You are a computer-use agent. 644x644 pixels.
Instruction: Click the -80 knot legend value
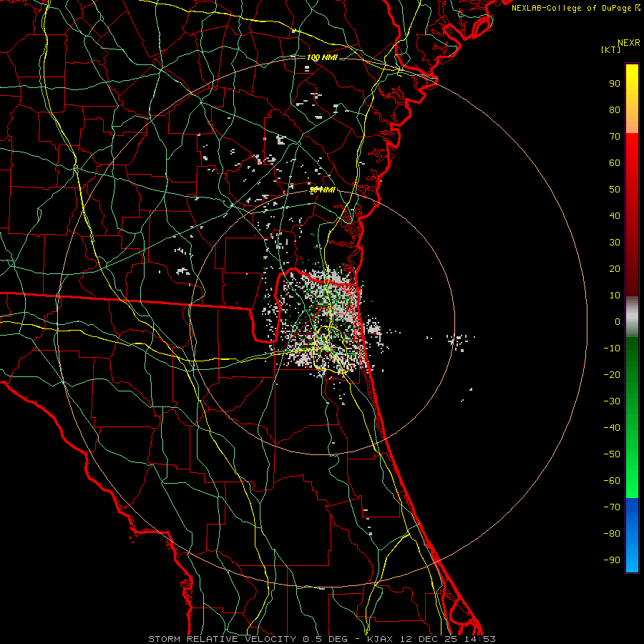coord(612,534)
